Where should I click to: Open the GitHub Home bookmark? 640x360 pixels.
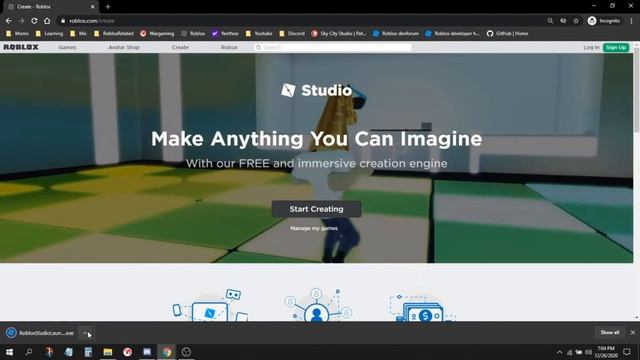(507, 33)
